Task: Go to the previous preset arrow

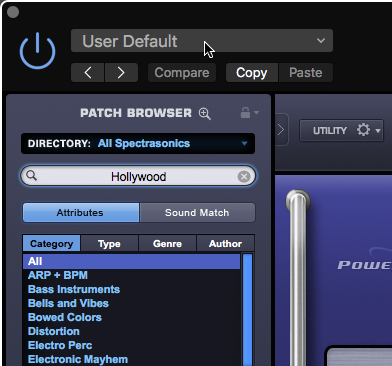Action: pos(88,72)
